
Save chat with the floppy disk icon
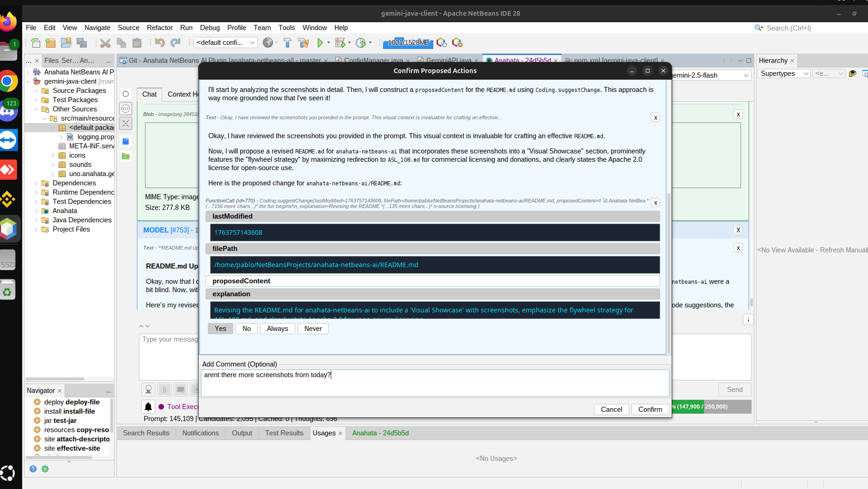point(125,141)
